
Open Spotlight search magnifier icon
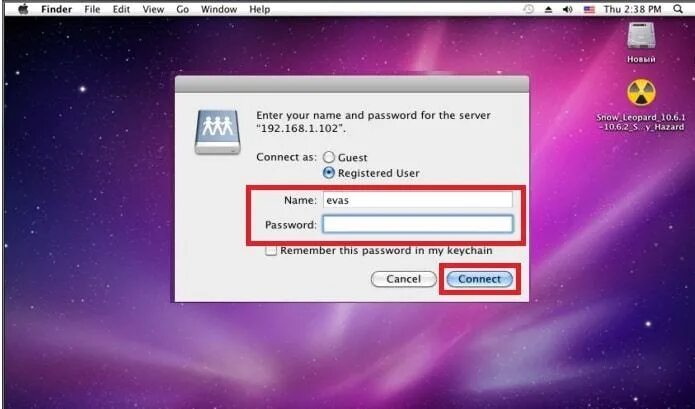[678, 9]
